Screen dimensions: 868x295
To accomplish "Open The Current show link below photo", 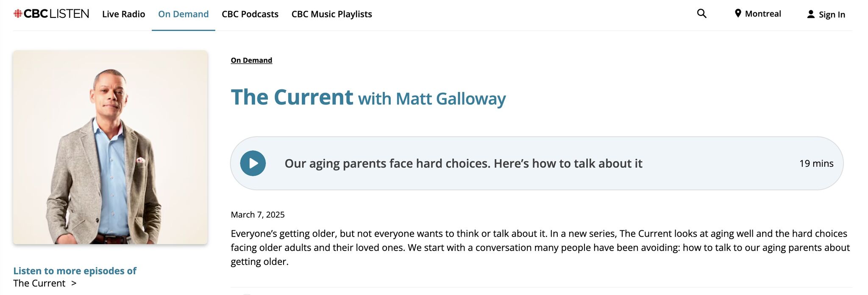I will coord(39,283).
